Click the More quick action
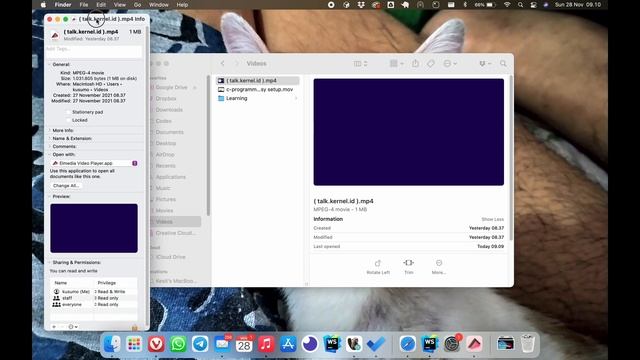This screenshot has height=360, width=640. tap(439, 267)
